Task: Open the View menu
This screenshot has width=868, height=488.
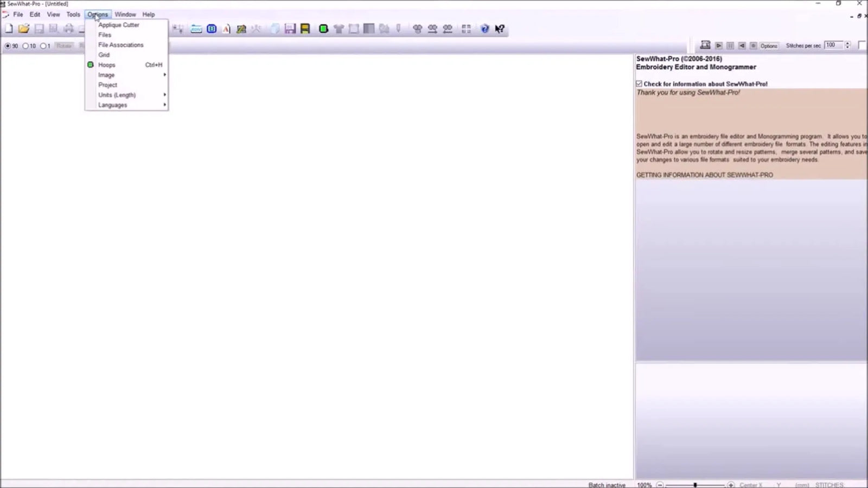Action: point(53,15)
